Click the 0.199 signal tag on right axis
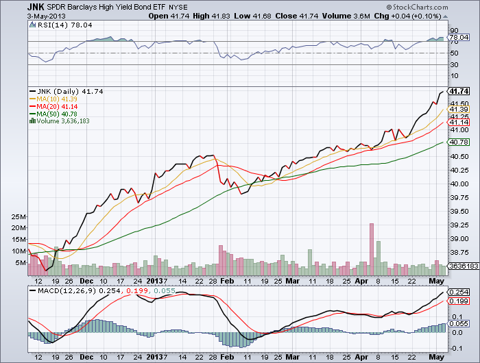 click(459, 301)
